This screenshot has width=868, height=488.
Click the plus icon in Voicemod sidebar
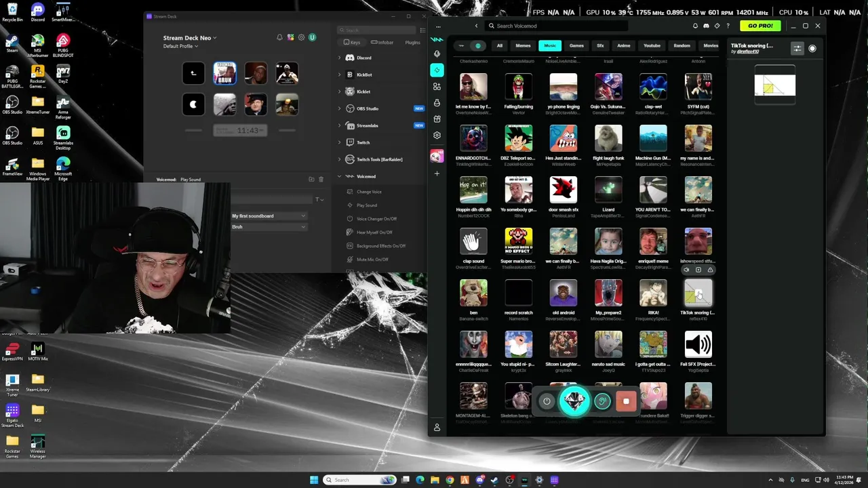437,174
